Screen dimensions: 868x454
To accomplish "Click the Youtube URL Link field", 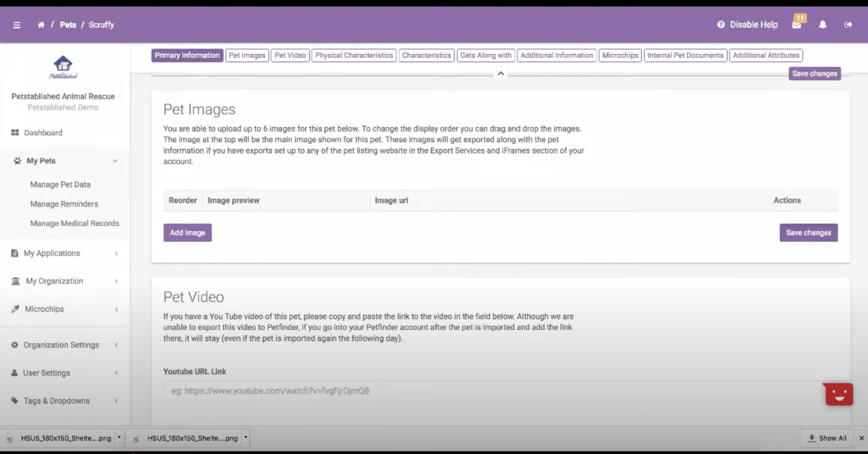I will [x=492, y=391].
